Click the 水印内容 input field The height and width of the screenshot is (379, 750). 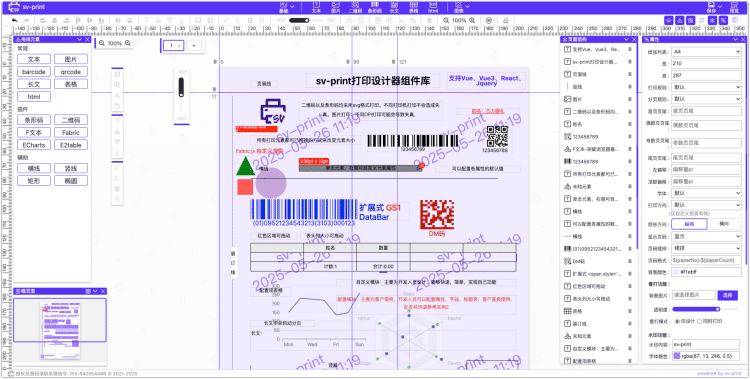click(x=706, y=344)
